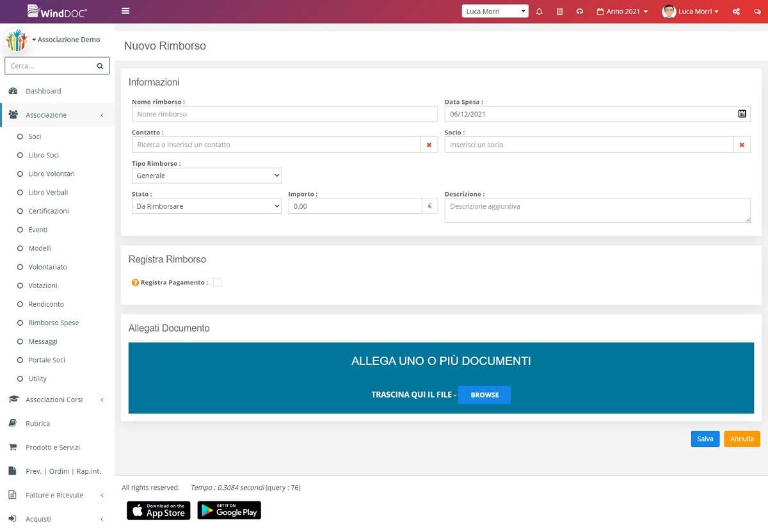Open Certificazioni menu item
Screen dimensions: 768x532
click(x=49, y=211)
